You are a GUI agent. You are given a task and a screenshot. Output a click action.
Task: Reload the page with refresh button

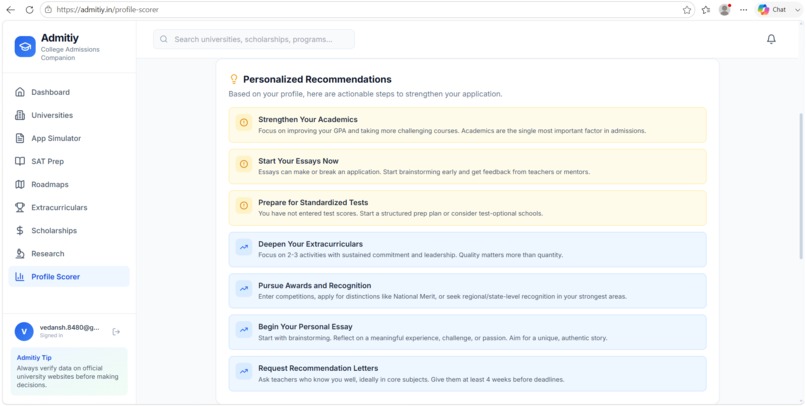tap(29, 10)
